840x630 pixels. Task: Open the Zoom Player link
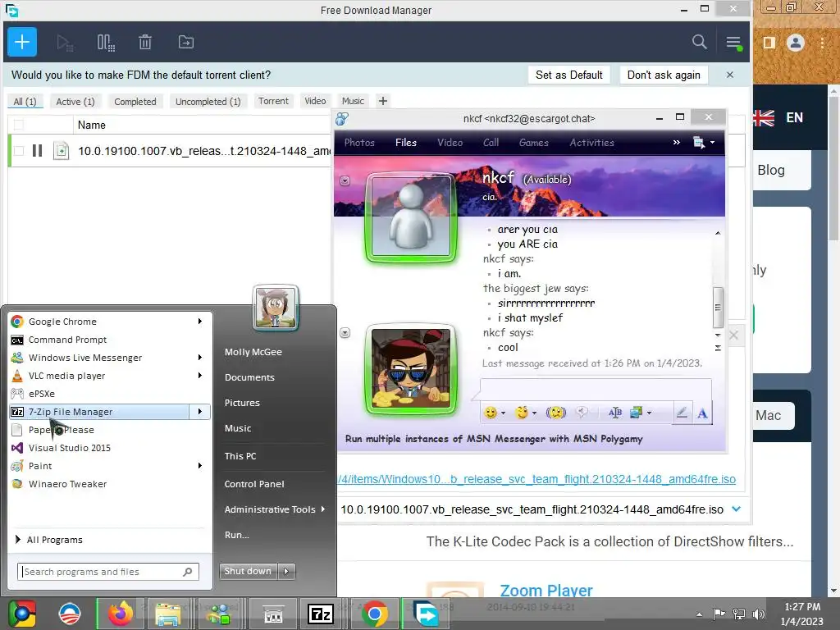[546, 591]
